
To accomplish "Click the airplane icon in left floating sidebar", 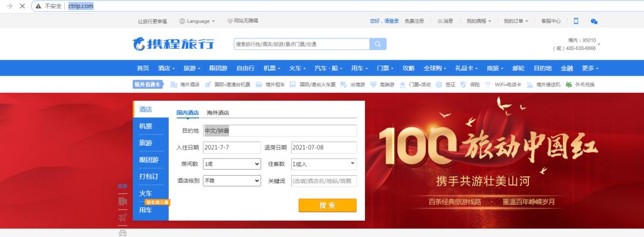I will 122,217.
